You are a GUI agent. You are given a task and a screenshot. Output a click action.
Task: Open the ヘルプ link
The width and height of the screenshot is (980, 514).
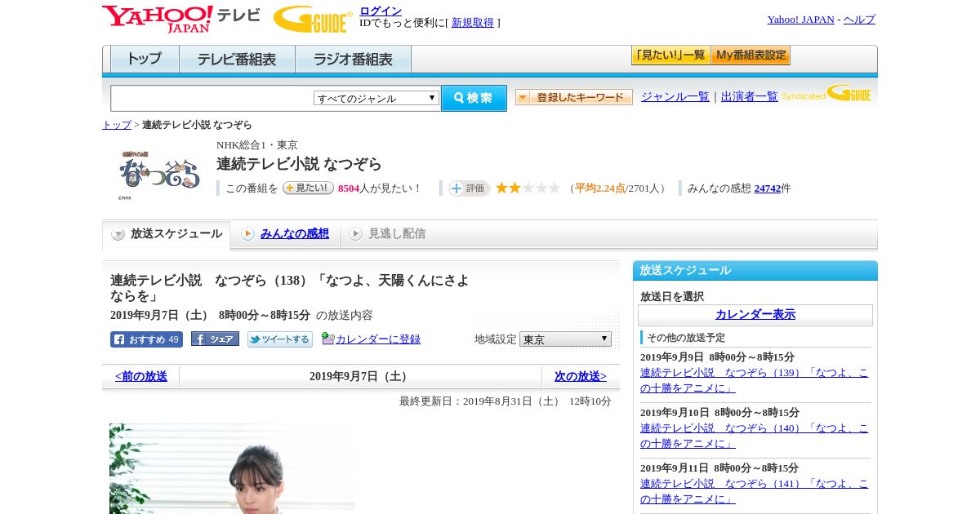859,19
